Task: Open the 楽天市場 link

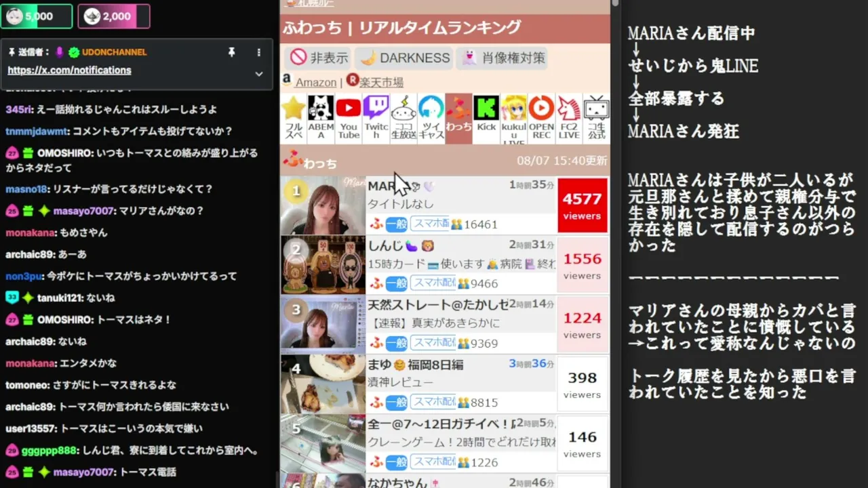Action: [381, 82]
